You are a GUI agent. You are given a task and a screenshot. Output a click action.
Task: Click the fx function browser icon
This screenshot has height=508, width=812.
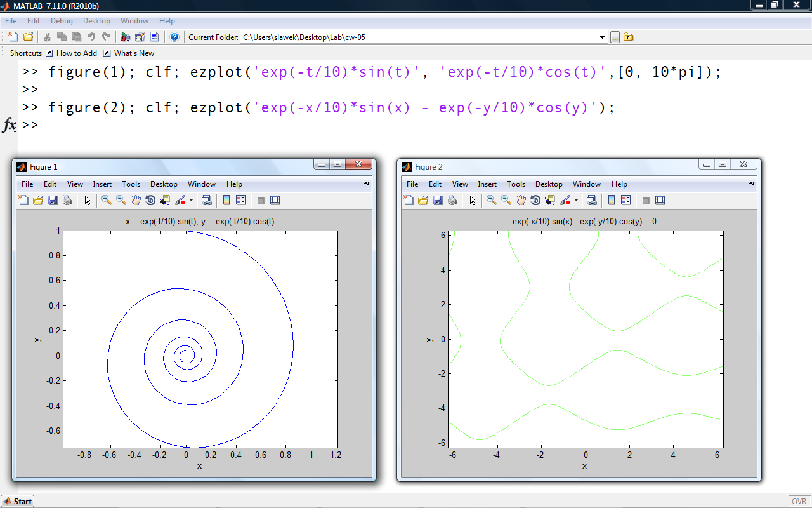[10, 125]
